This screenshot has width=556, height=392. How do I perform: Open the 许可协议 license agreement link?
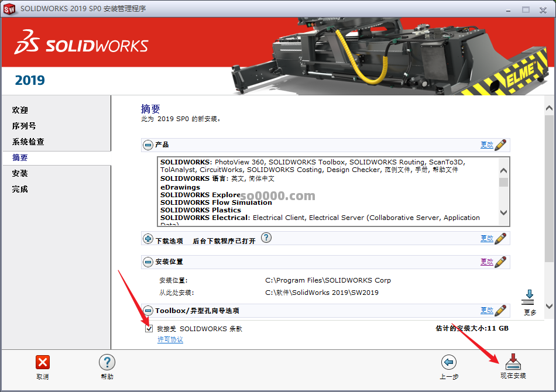(x=170, y=339)
